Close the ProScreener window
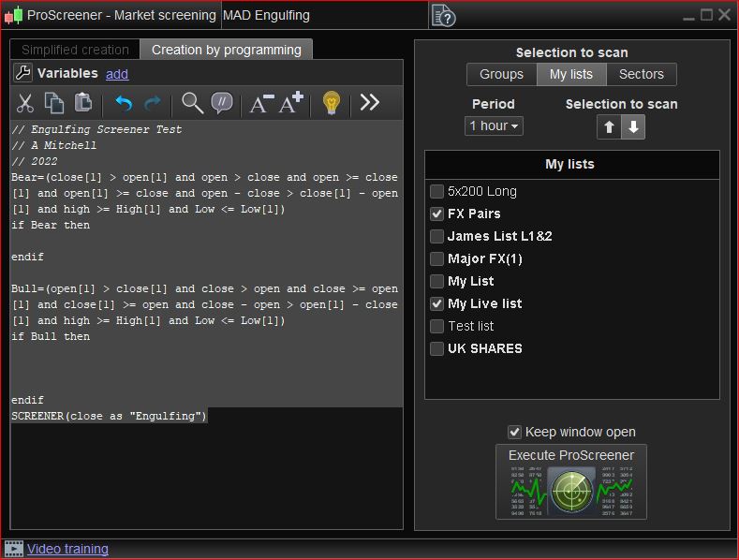The width and height of the screenshot is (739, 560). pyautogui.click(x=724, y=15)
